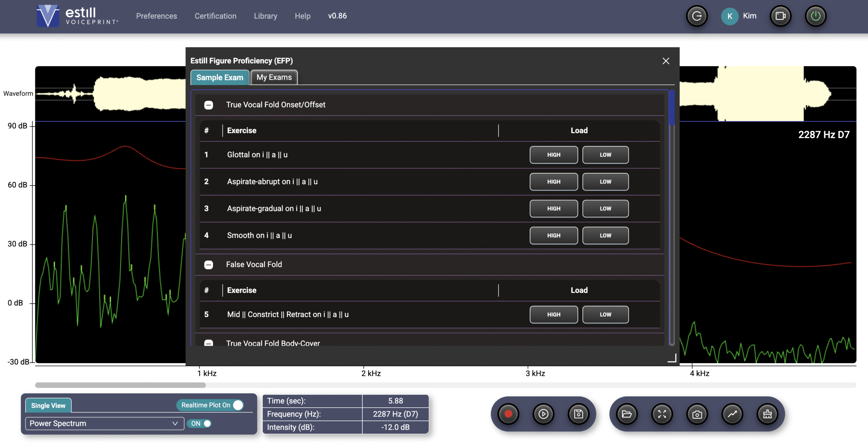Collapse the True Vocal Fold Body-Cover section
868x448 pixels.
point(209,343)
